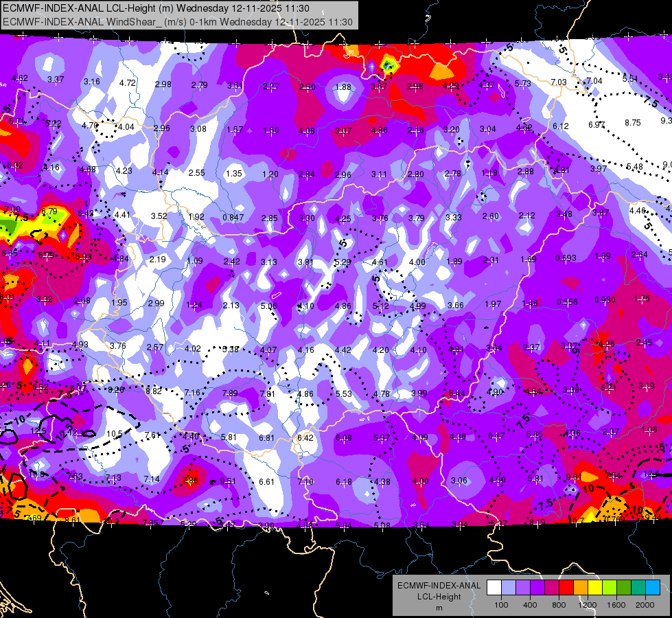Click the wind shear value 7.04

pos(594,80)
